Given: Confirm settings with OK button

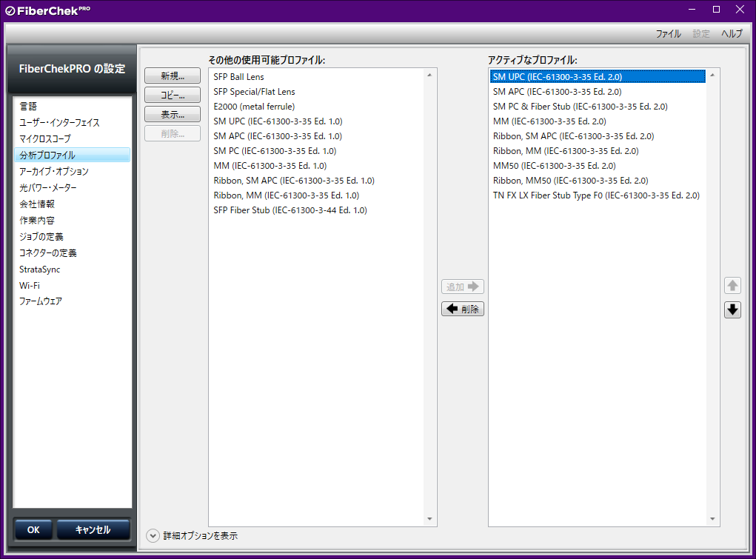Looking at the screenshot, I should (x=33, y=529).
